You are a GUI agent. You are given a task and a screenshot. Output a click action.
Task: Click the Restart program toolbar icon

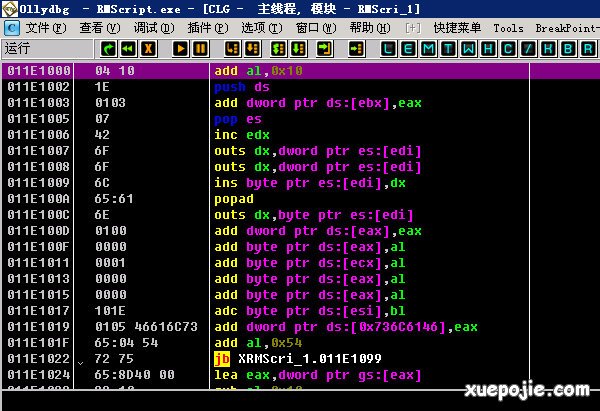[x=109, y=49]
